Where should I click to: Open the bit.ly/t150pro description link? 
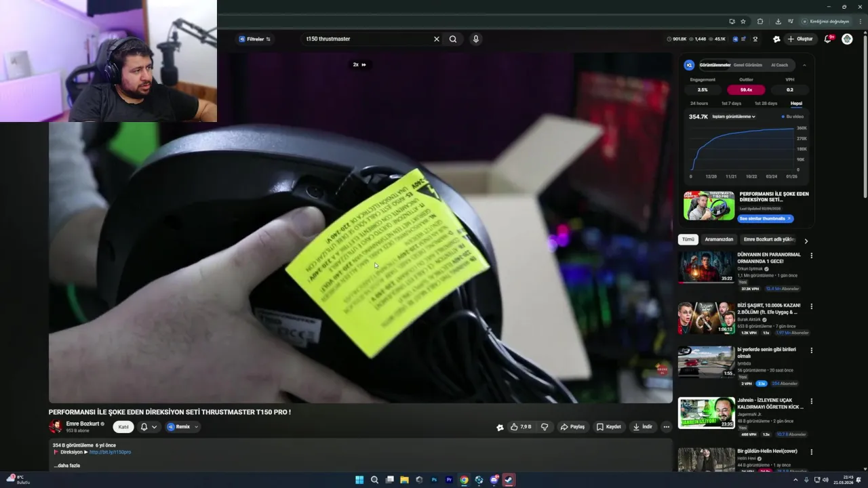[x=110, y=452]
